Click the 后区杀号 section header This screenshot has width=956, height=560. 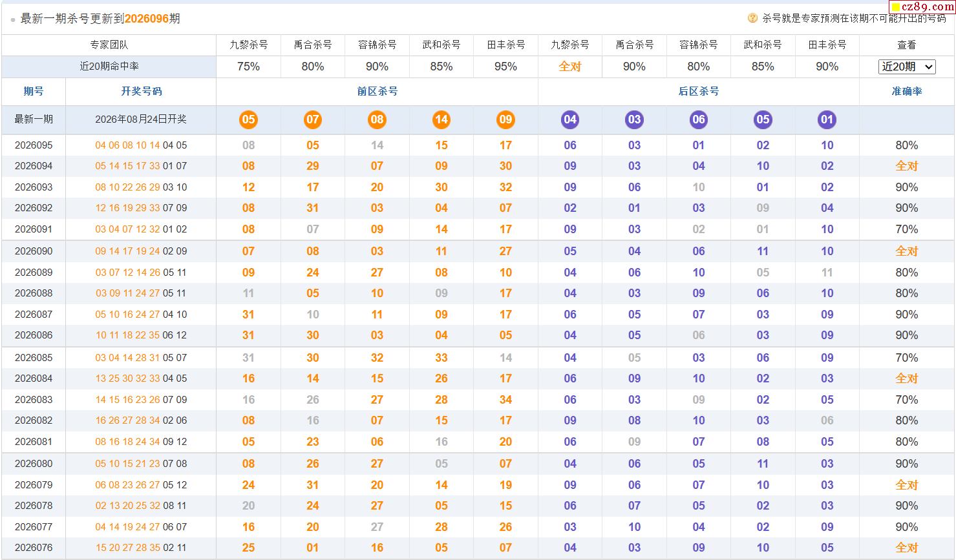tap(699, 92)
